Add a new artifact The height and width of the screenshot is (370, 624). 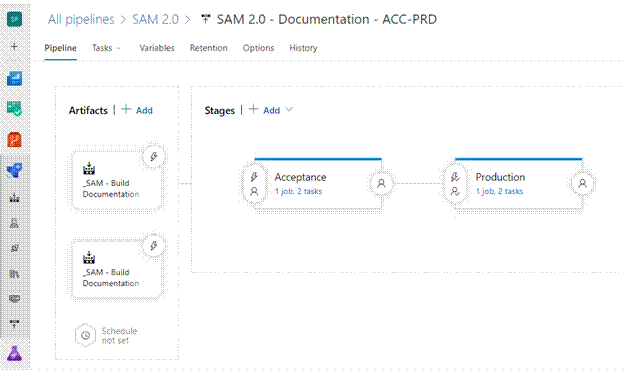coord(137,110)
